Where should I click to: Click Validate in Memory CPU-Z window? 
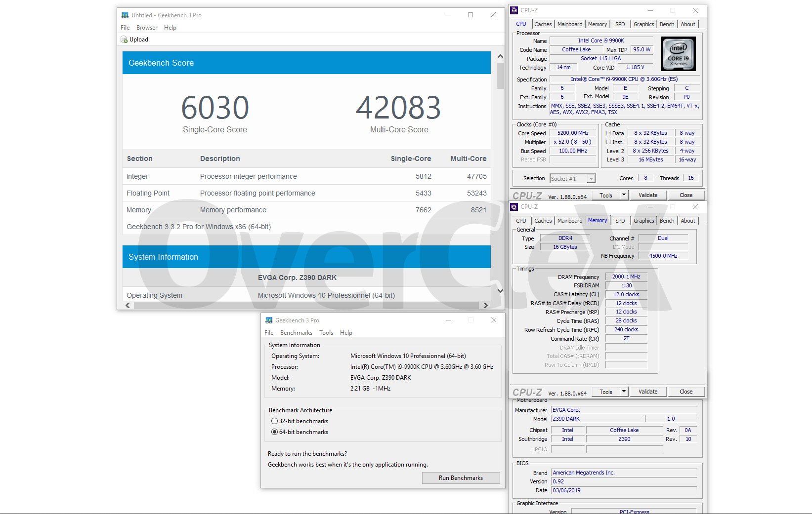tap(648, 392)
